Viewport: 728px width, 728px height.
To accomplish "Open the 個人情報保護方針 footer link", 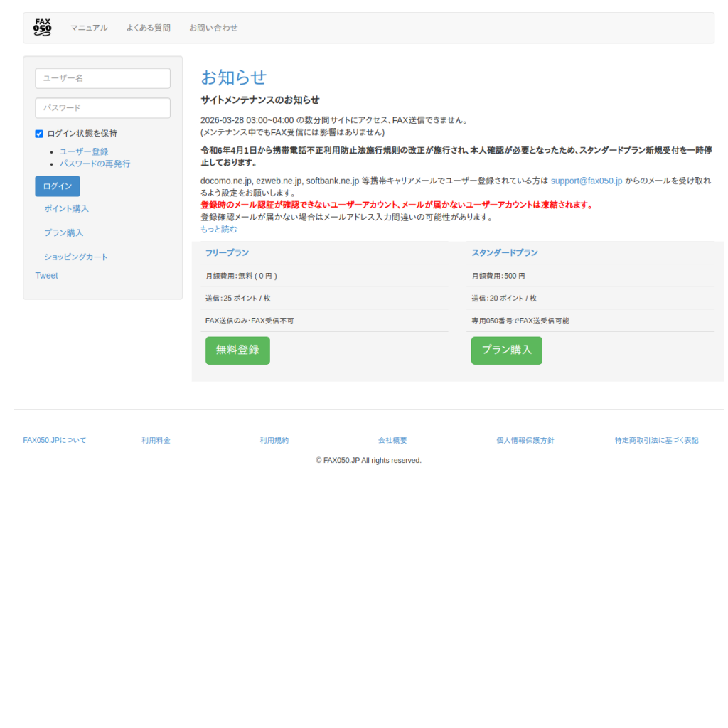I will click(x=525, y=440).
